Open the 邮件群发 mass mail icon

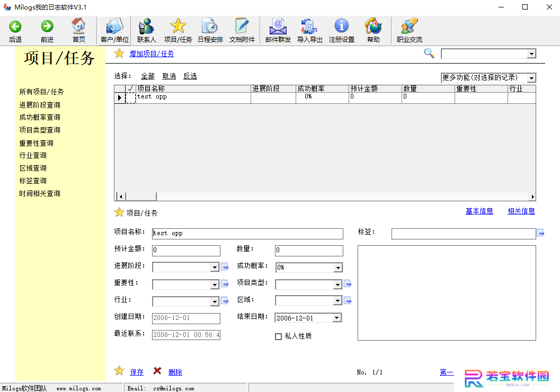click(278, 26)
